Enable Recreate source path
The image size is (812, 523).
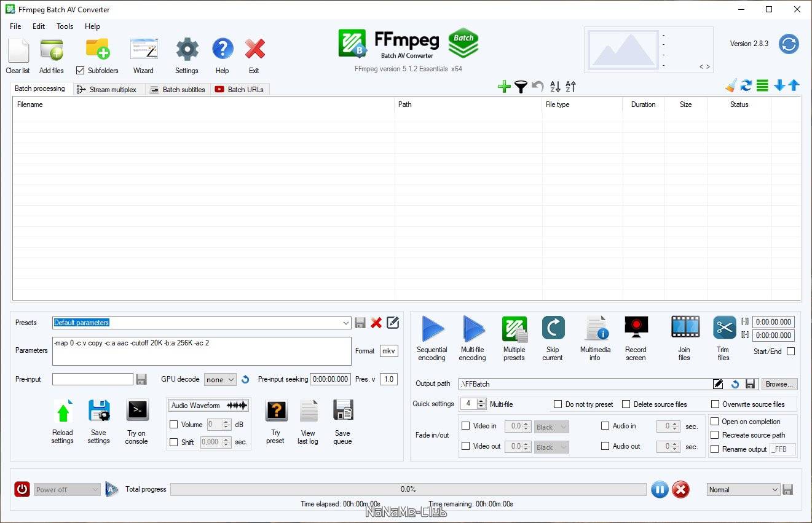coord(714,435)
